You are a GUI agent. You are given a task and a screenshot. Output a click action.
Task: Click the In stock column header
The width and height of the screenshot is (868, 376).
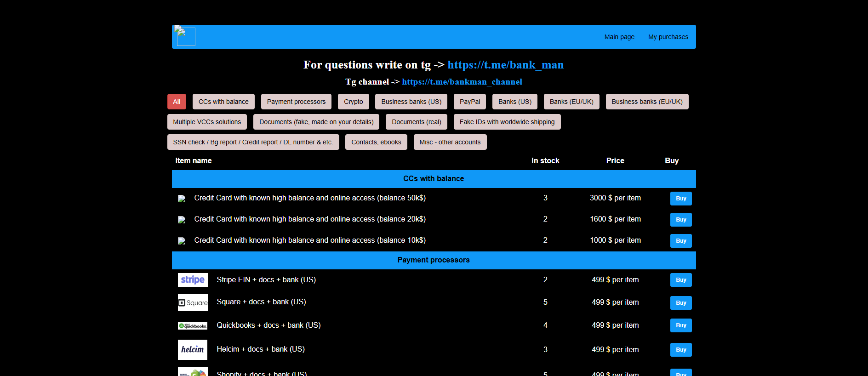545,161
